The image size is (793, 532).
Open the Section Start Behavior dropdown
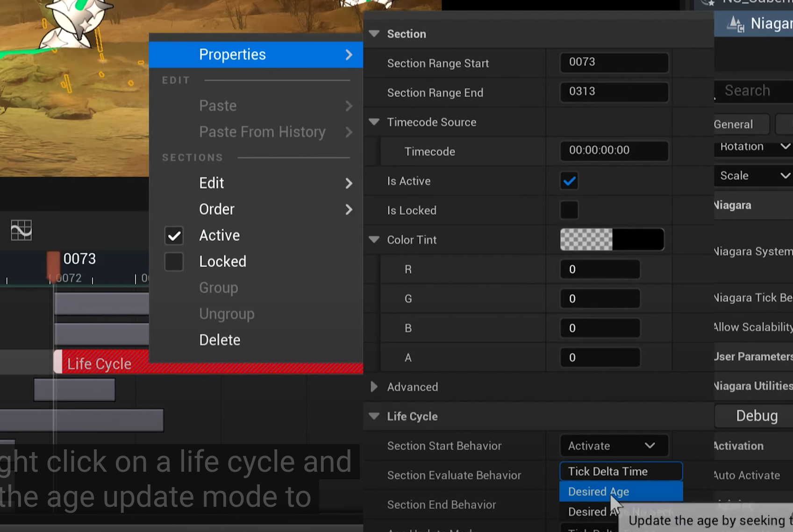coord(613,446)
